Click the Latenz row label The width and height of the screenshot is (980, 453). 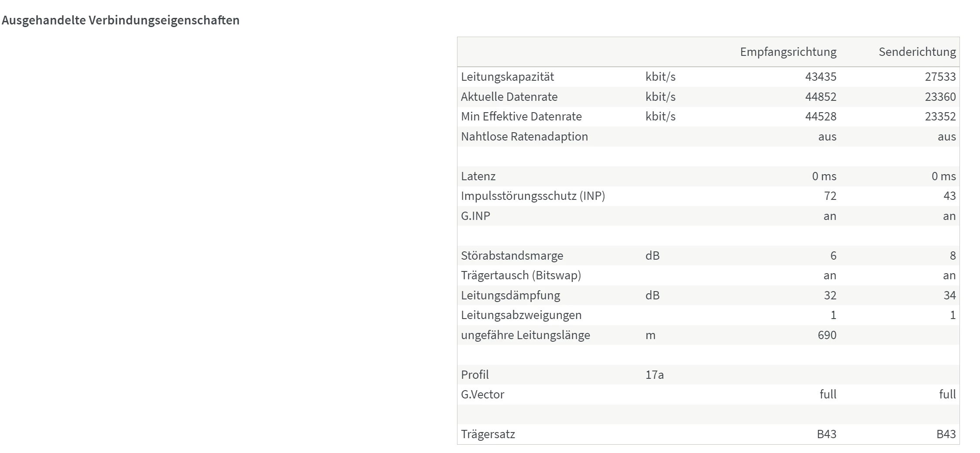(478, 176)
